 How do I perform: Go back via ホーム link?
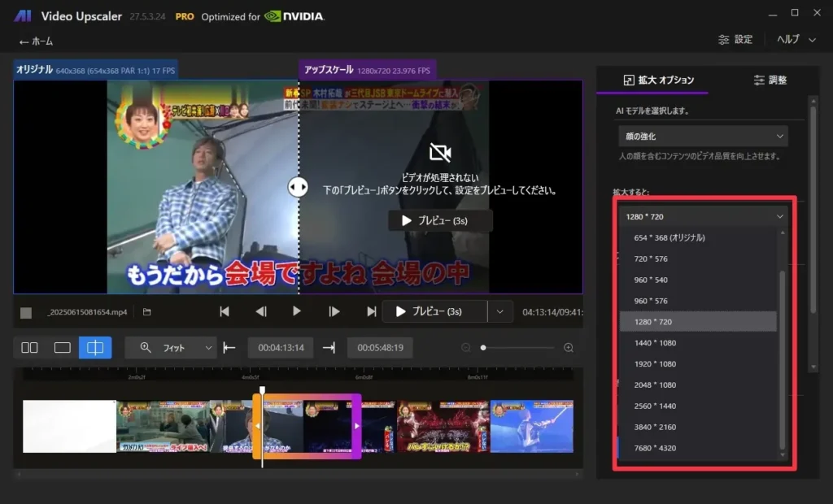click(36, 41)
